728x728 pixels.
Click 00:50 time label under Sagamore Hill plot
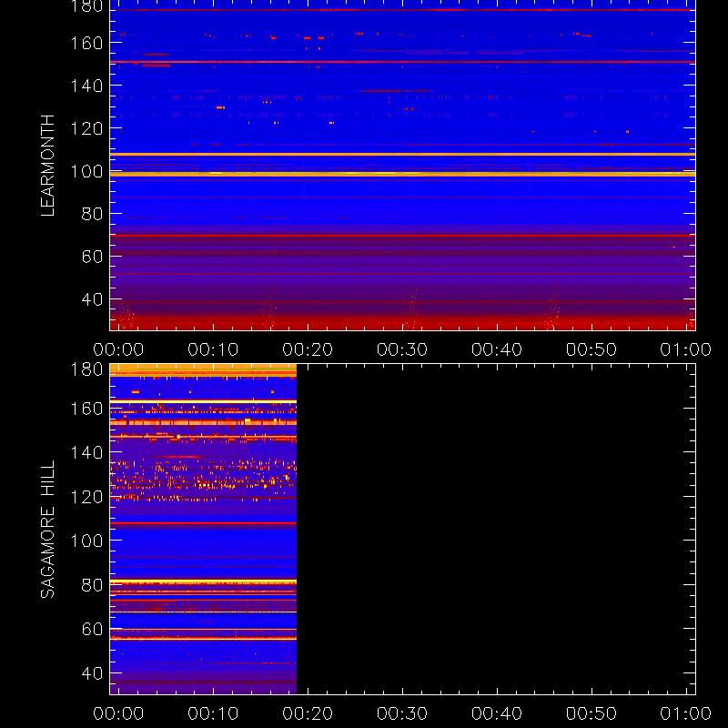click(x=591, y=713)
